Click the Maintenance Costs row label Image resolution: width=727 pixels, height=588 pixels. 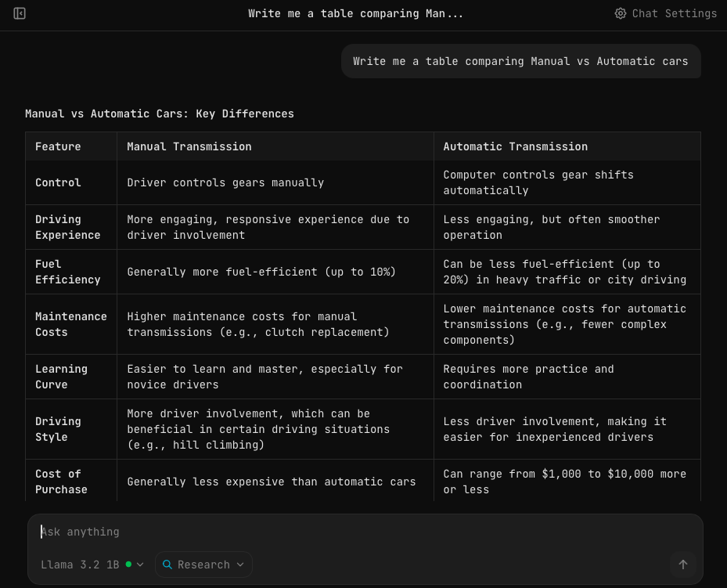(70, 324)
